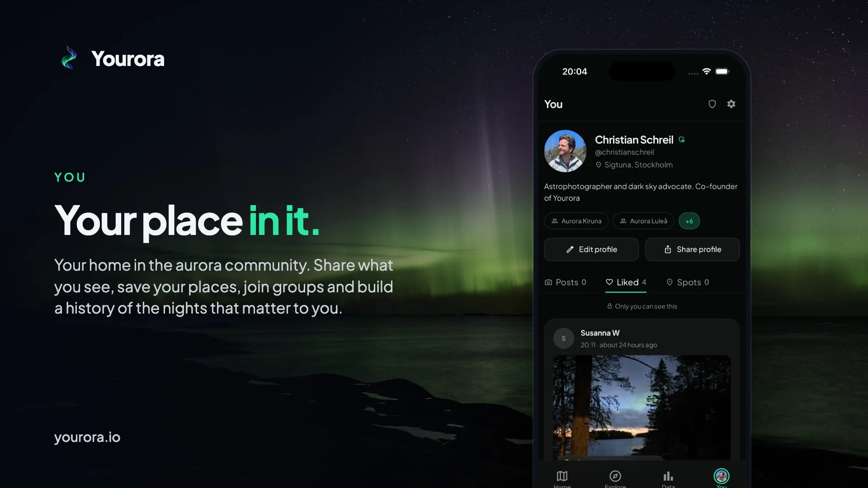868x488 pixels.
Task: Click the Yourora swirl logo icon
Action: pyautogui.click(x=69, y=58)
